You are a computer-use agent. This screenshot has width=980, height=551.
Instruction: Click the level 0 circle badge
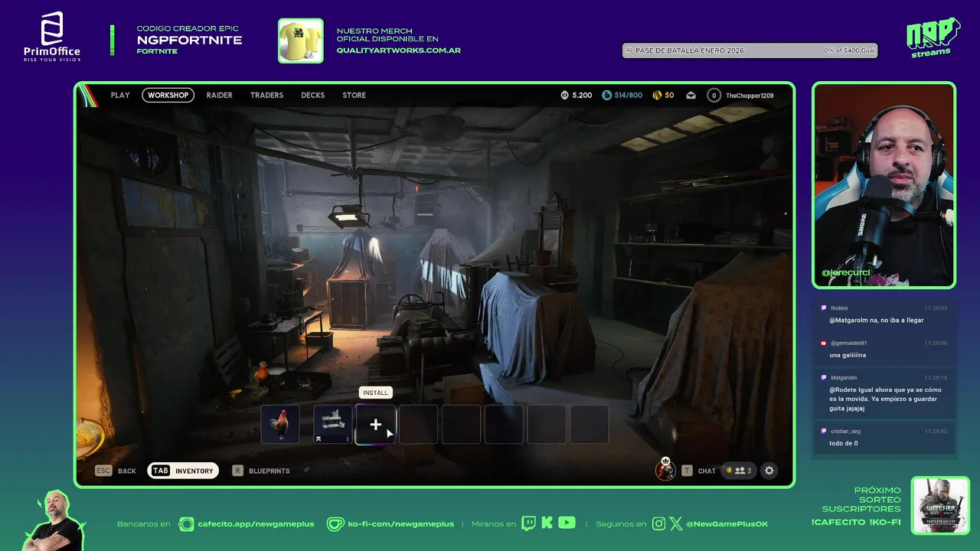(714, 95)
